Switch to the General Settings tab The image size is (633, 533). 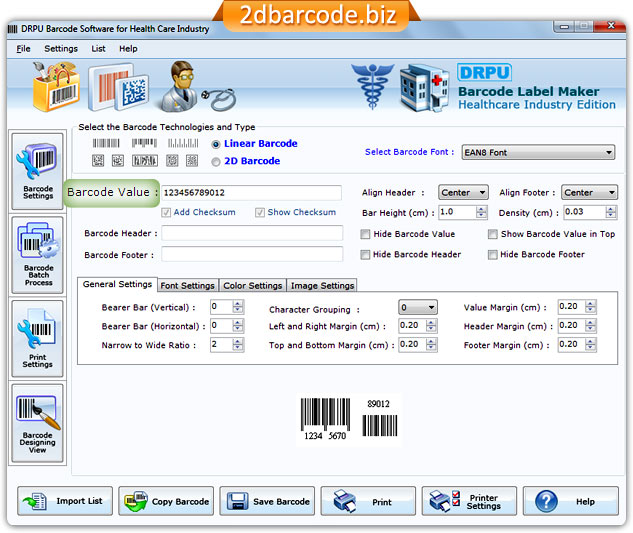117,284
